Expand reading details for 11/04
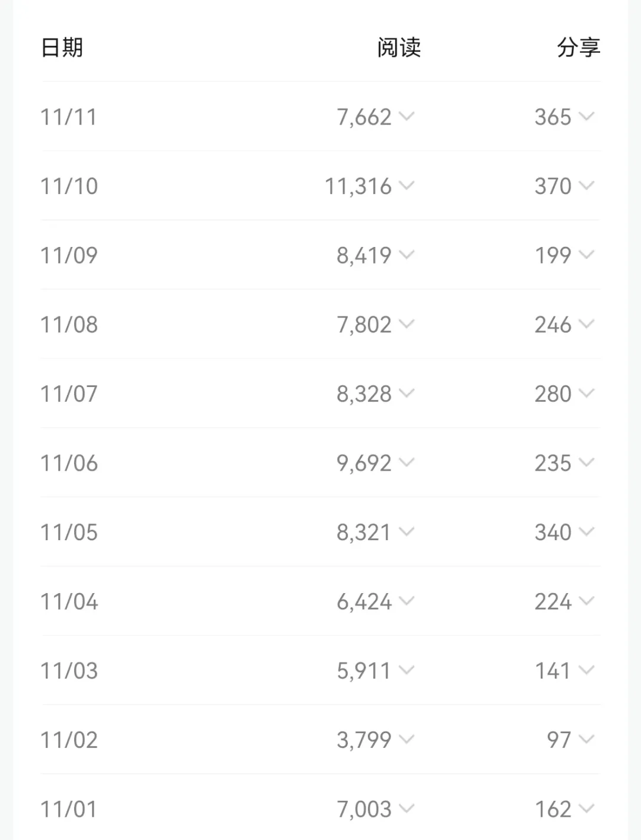This screenshot has height=840, width=641. (407, 601)
